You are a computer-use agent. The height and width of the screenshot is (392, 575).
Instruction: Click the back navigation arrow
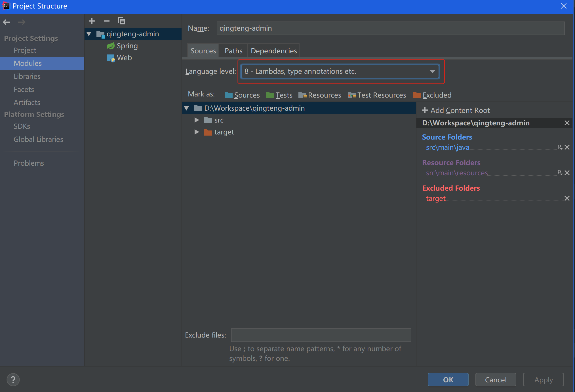pyautogui.click(x=7, y=22)
